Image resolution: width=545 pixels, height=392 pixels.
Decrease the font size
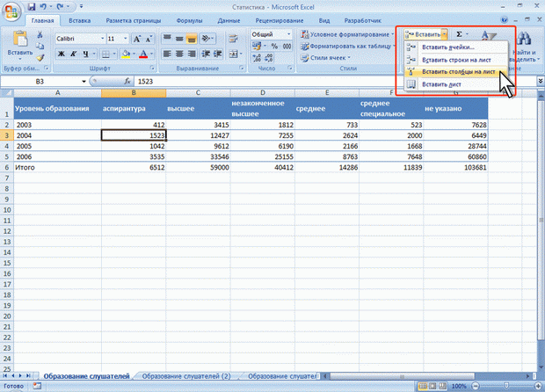[149, 39]
